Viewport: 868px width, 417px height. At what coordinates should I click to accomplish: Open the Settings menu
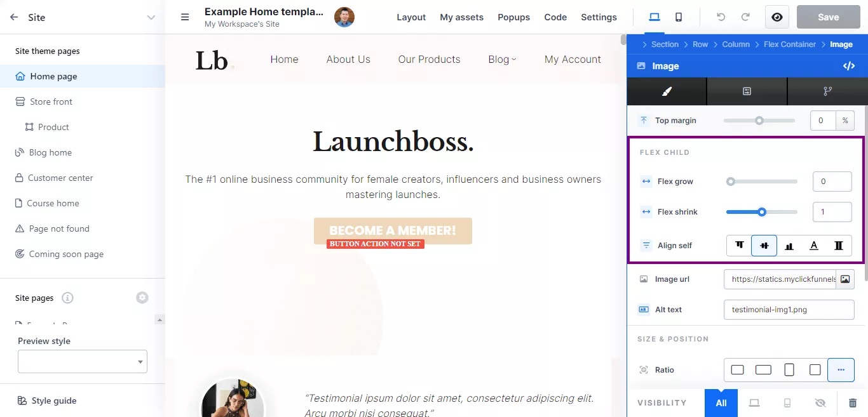click(599, 17)
